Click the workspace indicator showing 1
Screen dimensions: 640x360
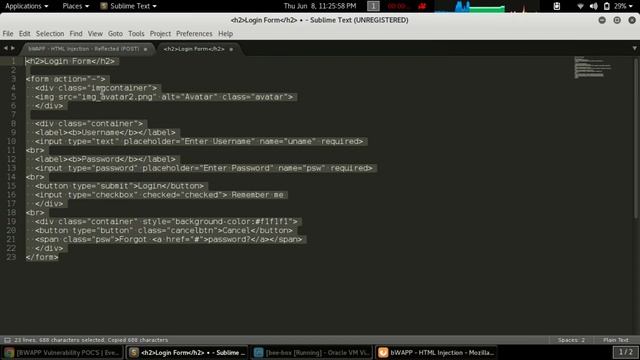(373, 6)
